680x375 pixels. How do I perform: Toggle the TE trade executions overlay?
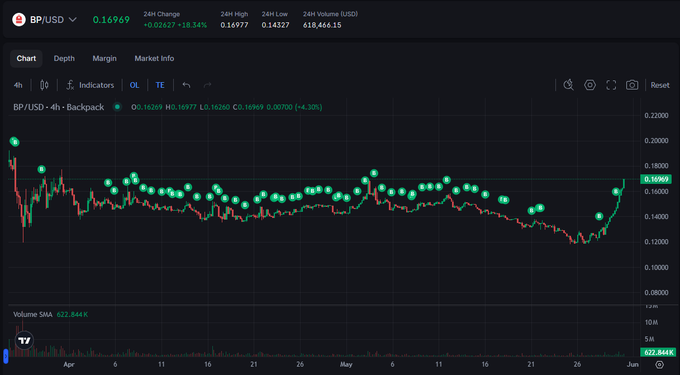coord(160,85)
